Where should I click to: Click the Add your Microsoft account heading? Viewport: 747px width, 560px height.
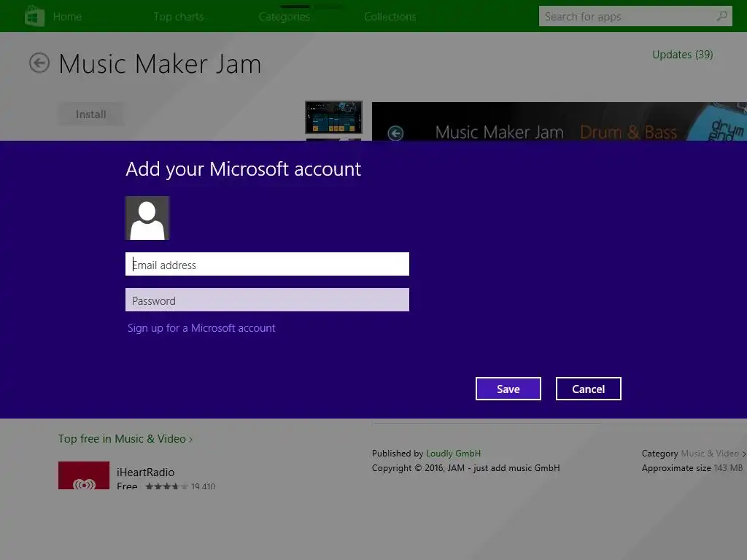(x=244, y=169)
